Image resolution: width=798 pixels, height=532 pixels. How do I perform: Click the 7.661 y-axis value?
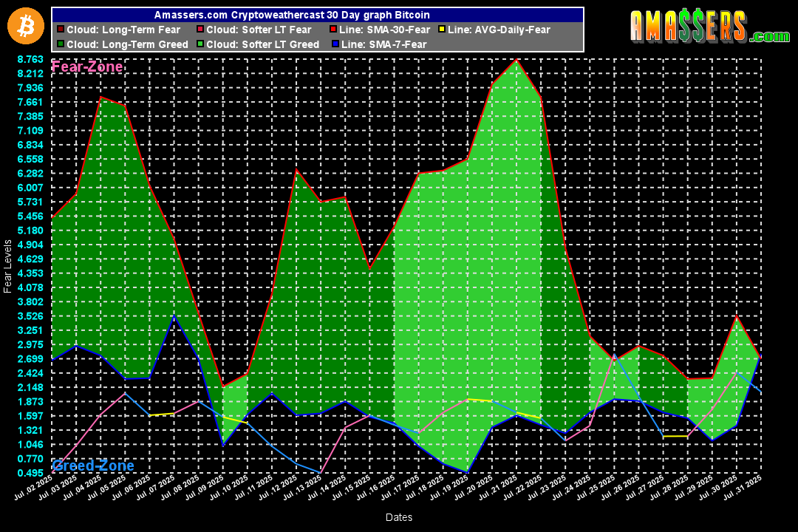pos(30,102)
